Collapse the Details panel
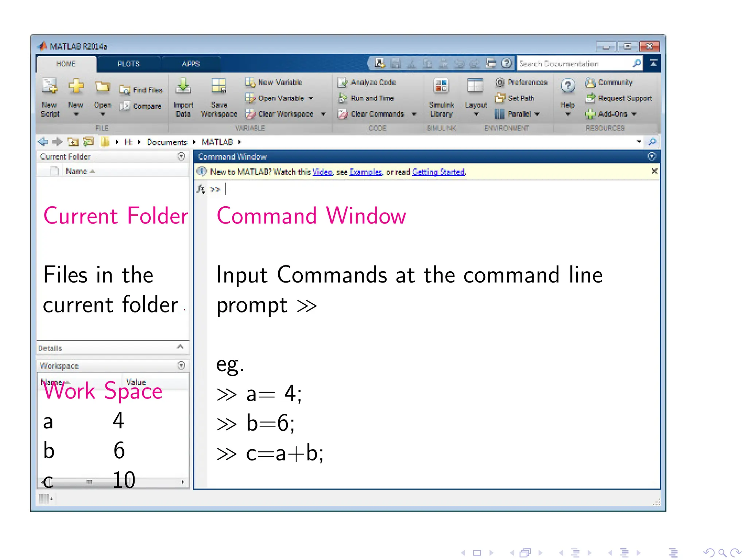 (x=180, y=347)
